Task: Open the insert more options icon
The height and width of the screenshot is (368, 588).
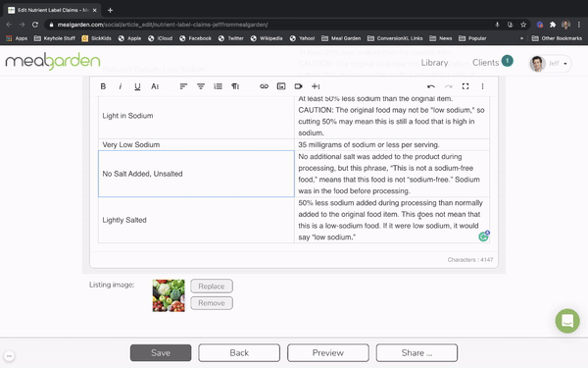Action: click(316, 86)
